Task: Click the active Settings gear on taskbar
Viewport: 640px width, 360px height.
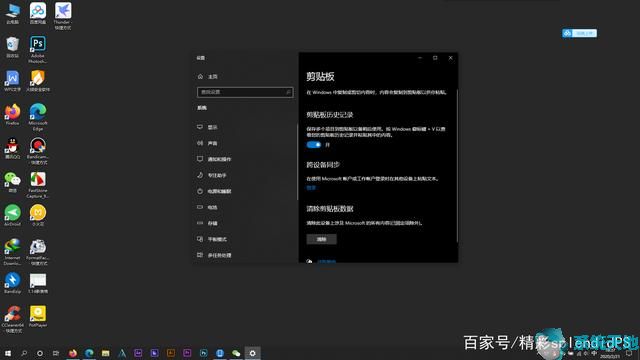Action: (x=252, y=353)
